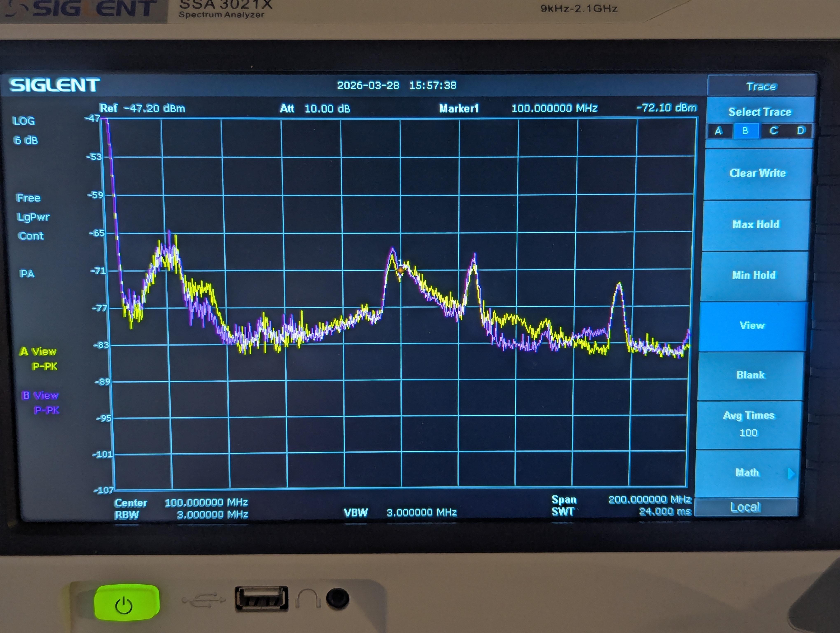This screenshot has height=633, width=840.
Task: Click the SIGLENT logo on screen
Action: (55, 85)
